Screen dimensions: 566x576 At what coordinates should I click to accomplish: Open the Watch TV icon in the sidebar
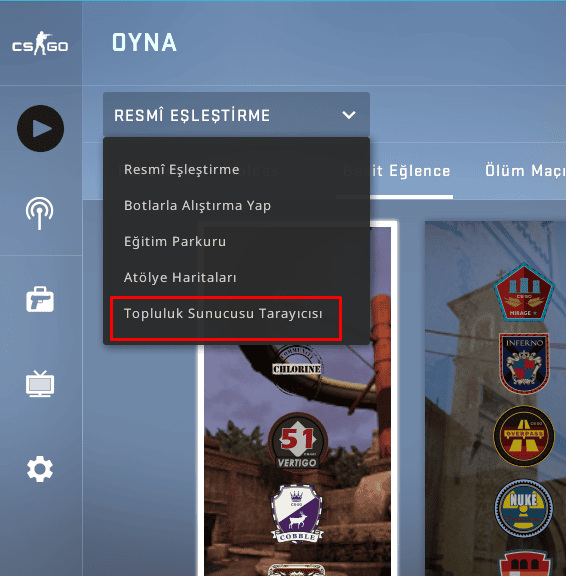pos(40,384)
